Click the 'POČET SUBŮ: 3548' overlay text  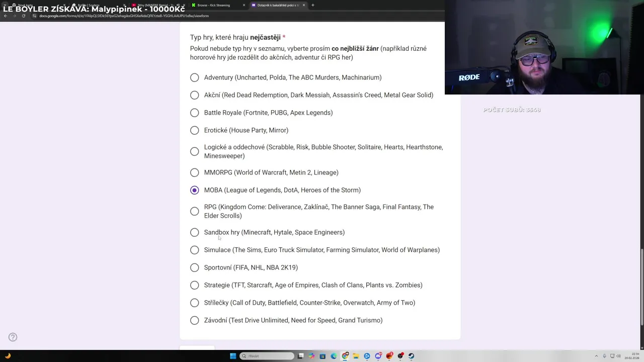click(x=512, y=110)
